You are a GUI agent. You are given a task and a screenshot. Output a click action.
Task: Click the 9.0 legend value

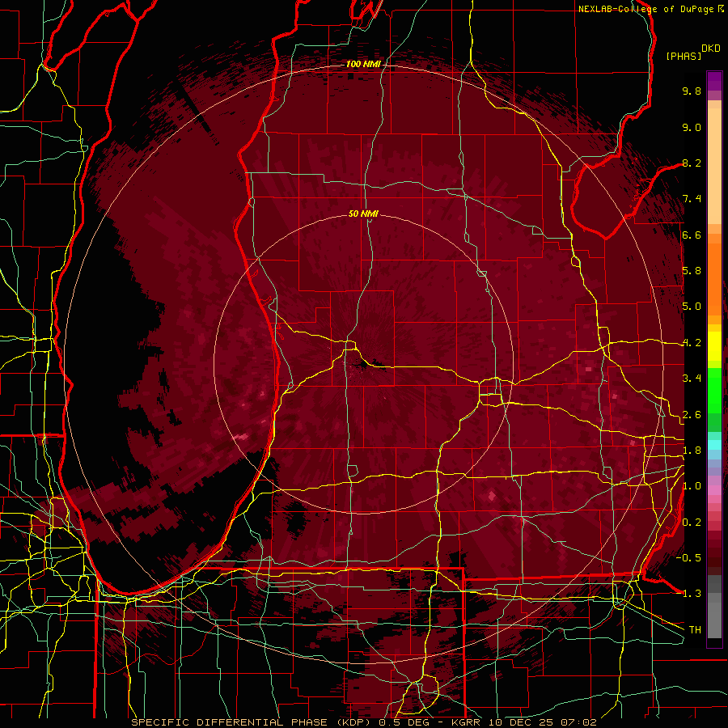(692, 127)
